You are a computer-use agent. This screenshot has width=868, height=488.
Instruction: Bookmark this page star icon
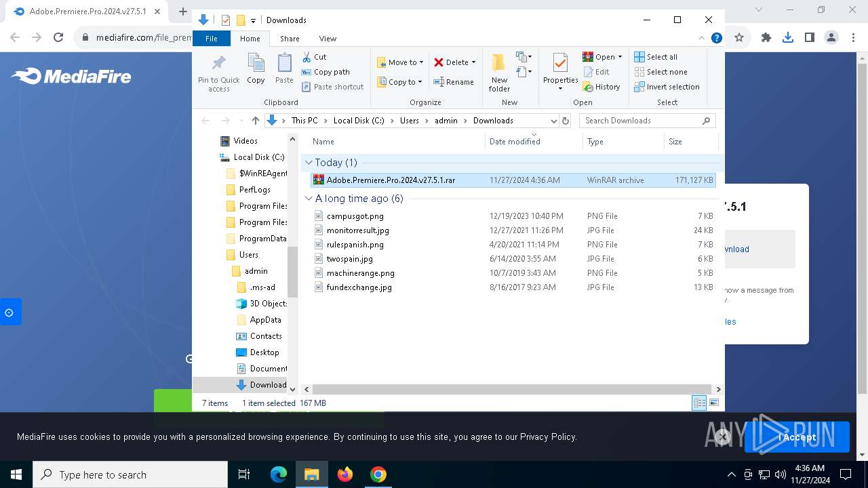[x=739, y=38]
